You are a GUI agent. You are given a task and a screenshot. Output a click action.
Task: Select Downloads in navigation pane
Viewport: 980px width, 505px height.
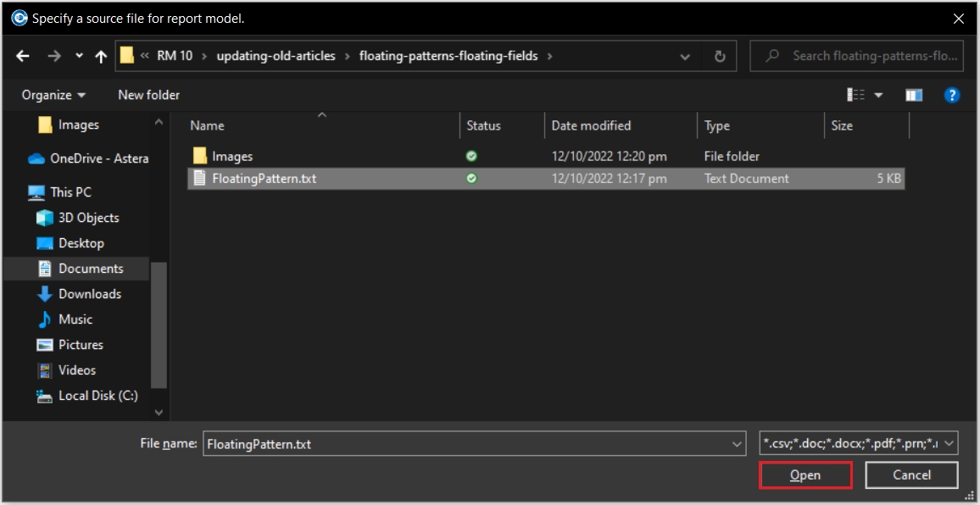[x=89, y=294]
